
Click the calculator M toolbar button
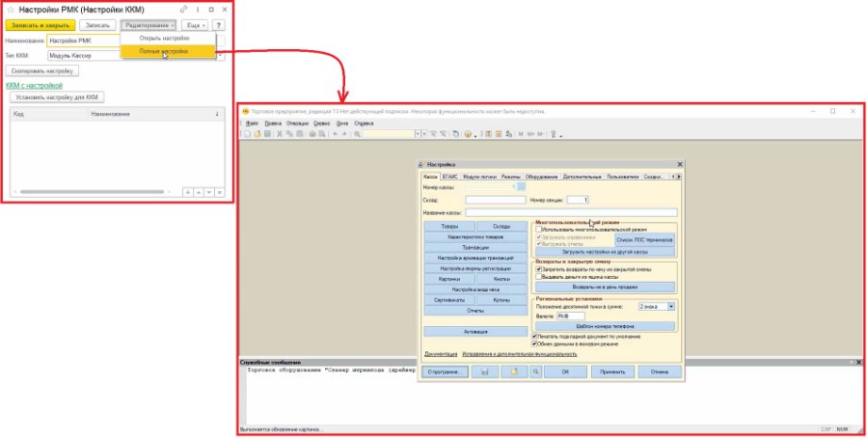point(521,134)
